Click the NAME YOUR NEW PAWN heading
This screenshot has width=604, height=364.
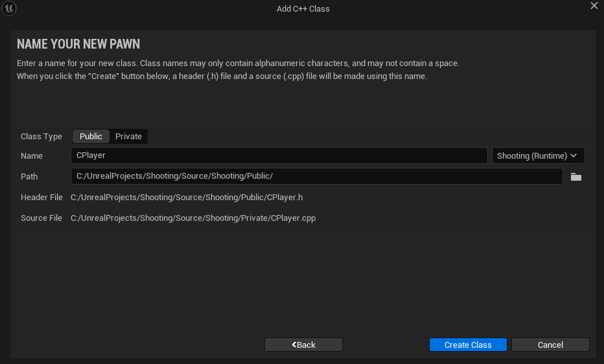78,44
